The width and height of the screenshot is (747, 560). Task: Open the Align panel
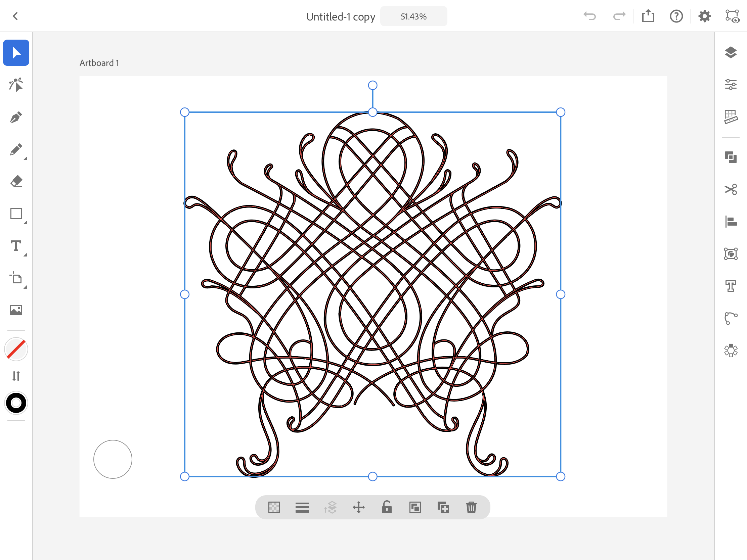731,222
